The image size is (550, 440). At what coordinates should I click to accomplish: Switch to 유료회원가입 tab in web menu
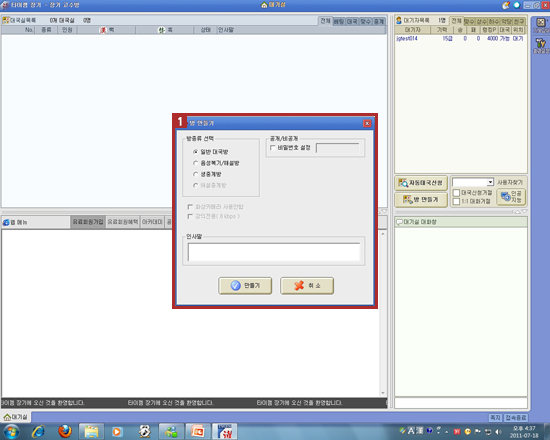point(88,222)
